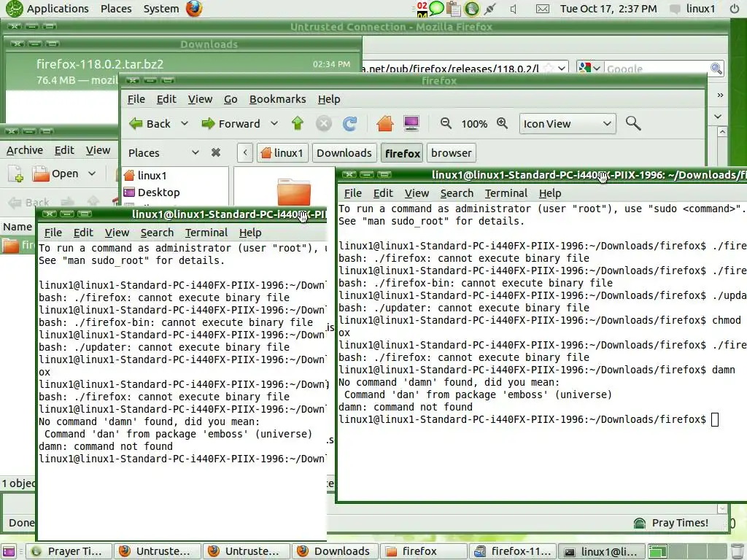Click the clock showing Tue Oct 17
747x560 pixels.
(608, 9)
